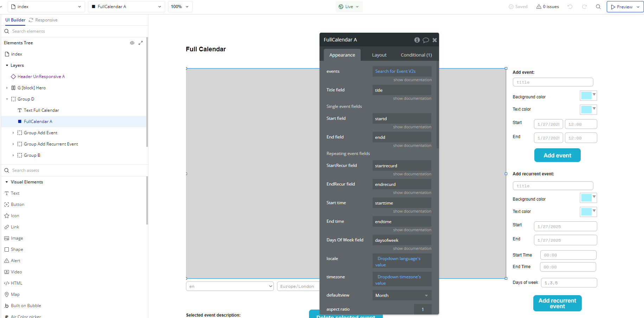Open the defaultview Month dropdown

click(x=402, y=296)
